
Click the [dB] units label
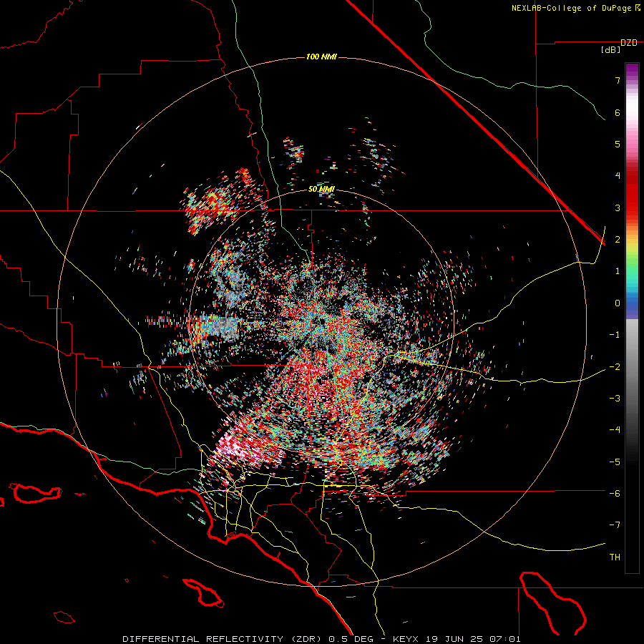click(x=610, y=50)
